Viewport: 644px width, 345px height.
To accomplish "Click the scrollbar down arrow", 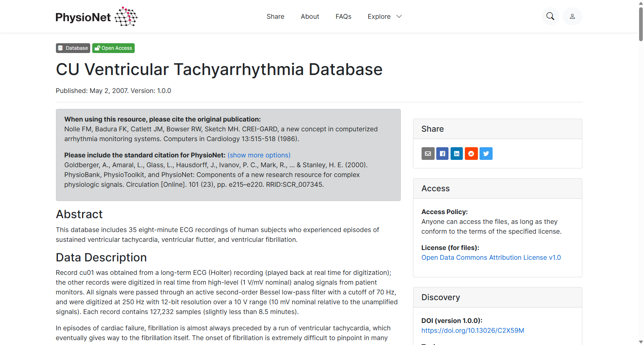I will click(x=641, y=342).
